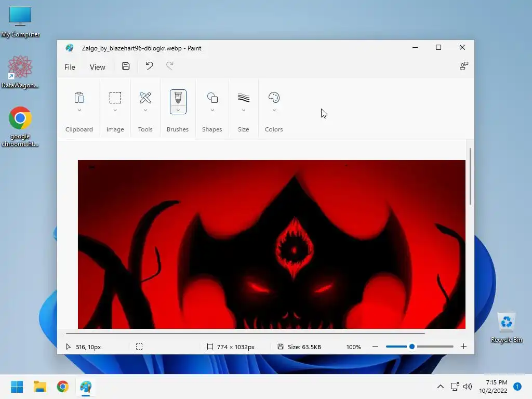Open the Windows Start menu

pos(17,387)
